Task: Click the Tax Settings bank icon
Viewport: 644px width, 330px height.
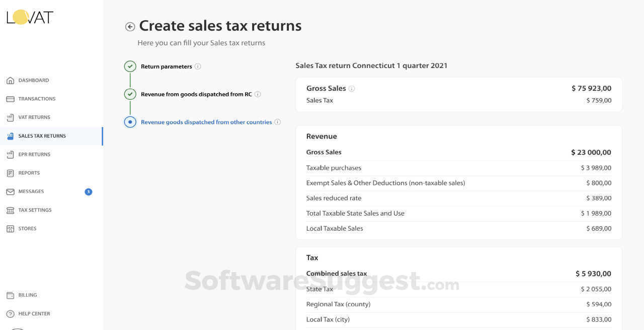Action: pos(10,210)
